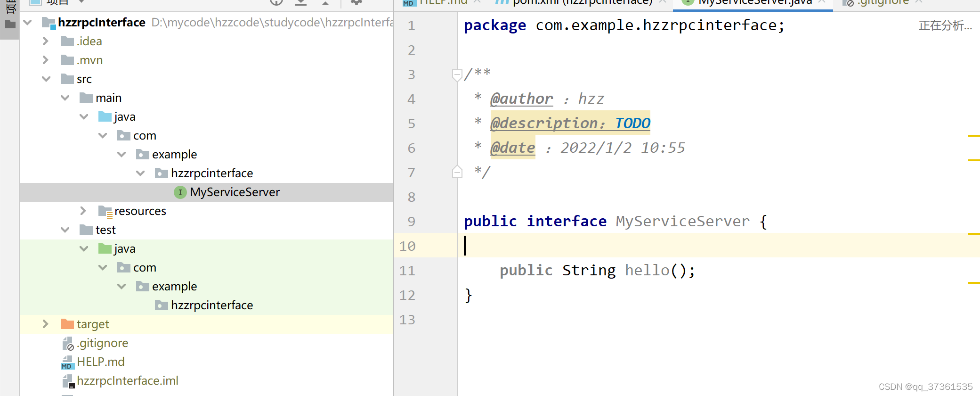
Task: Select MyServiceServer in the project tree
Action: pyautogui.click(x=235, y=192)
